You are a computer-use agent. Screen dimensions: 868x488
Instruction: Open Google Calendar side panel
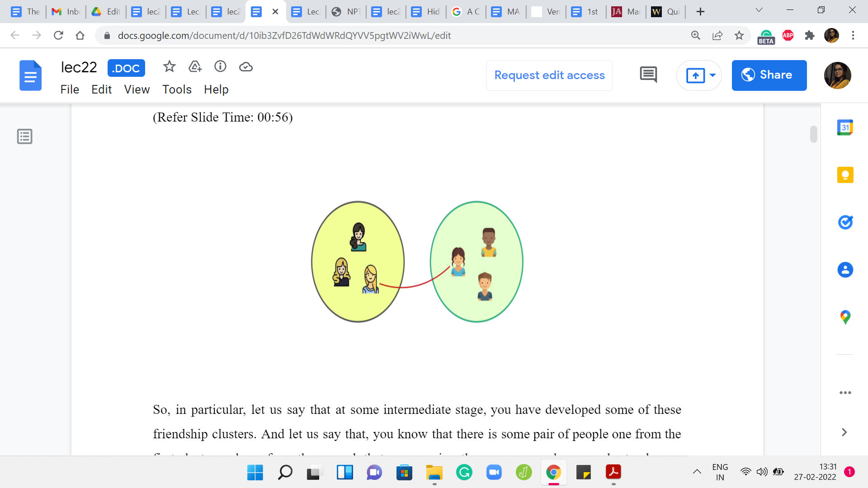(845, 127)
